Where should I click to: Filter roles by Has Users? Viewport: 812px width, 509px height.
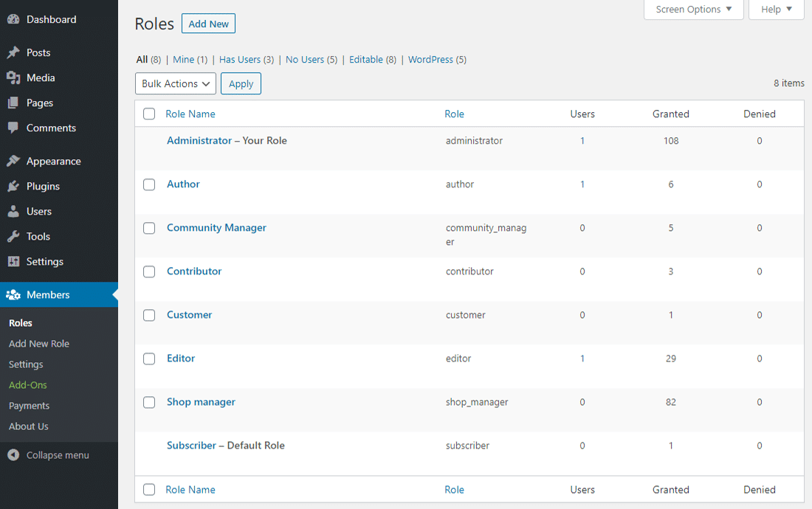point(238,59)
